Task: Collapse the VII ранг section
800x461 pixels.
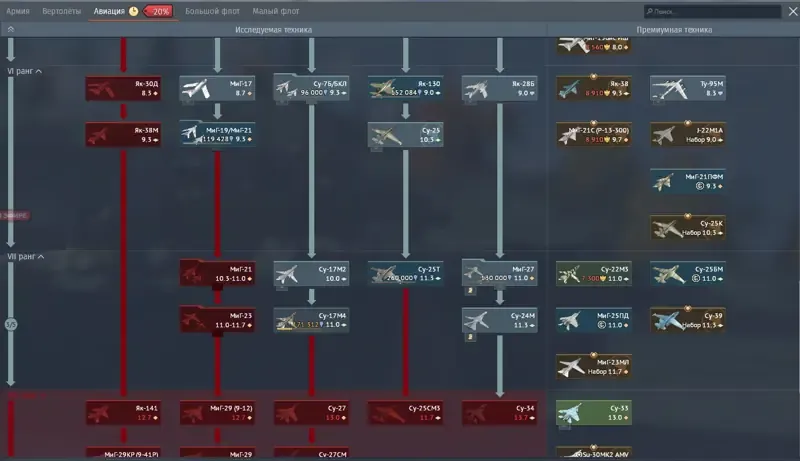Action: pyautogui.click(x=26, y=257)
